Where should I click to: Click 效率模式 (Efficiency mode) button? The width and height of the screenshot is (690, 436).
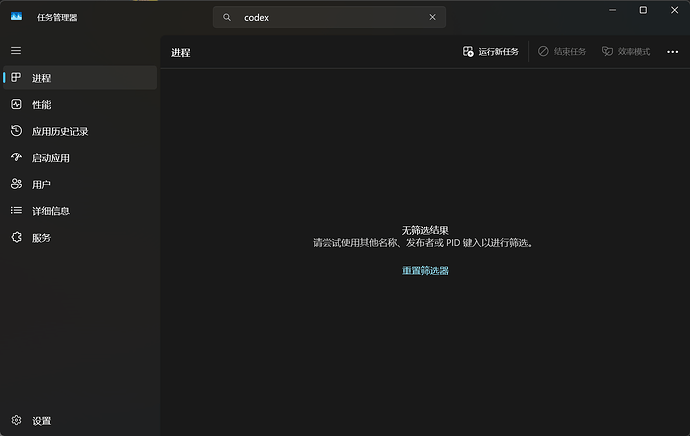coord(625,51)
